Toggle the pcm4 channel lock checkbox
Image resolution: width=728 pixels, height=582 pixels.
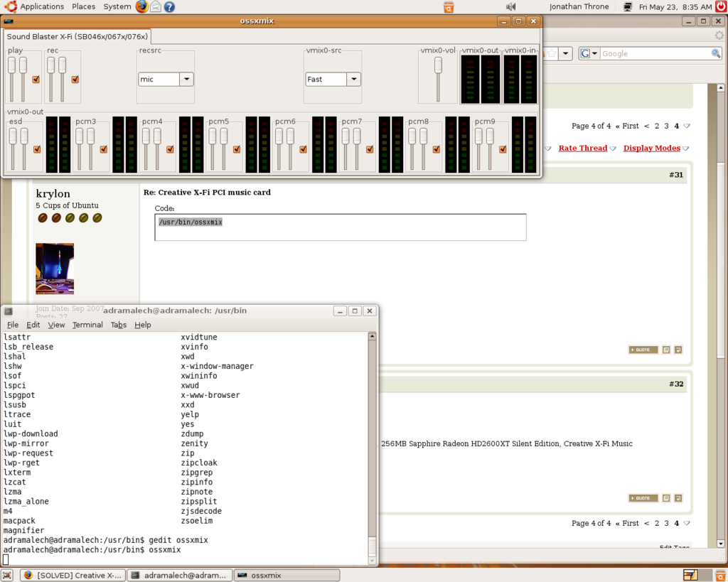click(x=170, y=149)
